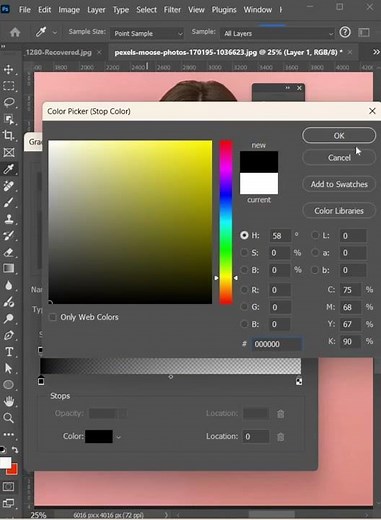
Task: Expand the eyedropper tool preset arrow
Action: click(x=55, y=33)
